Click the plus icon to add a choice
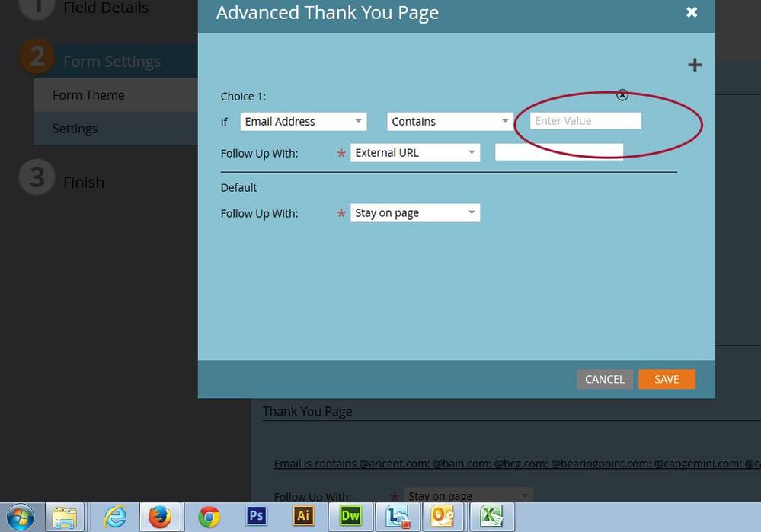The image size is (761, 532). coord(694,65)
